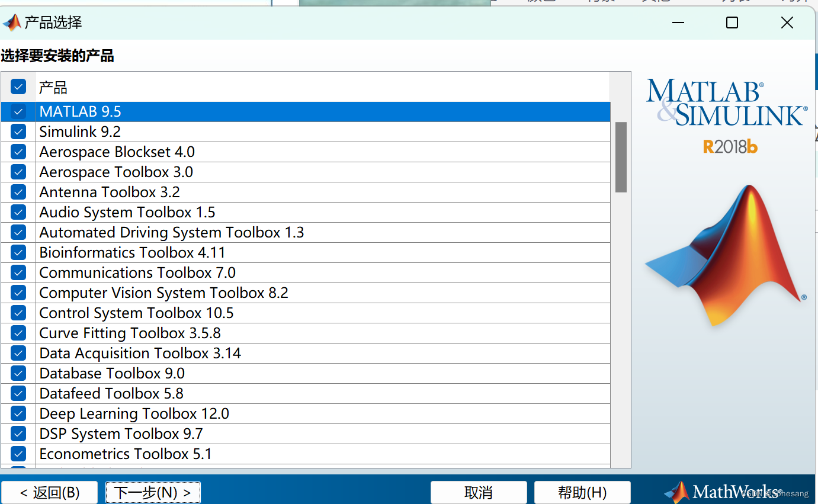Uncheck Audio System Toolbox 1.5 checkbox
Screen dimensions: 818x504
coord(18,212)
